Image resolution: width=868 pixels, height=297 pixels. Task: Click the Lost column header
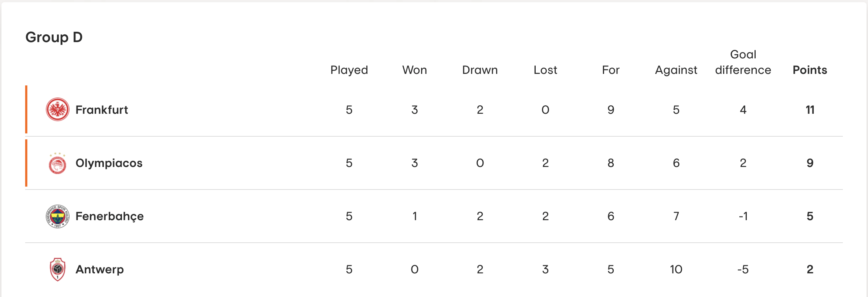(545, 70)
